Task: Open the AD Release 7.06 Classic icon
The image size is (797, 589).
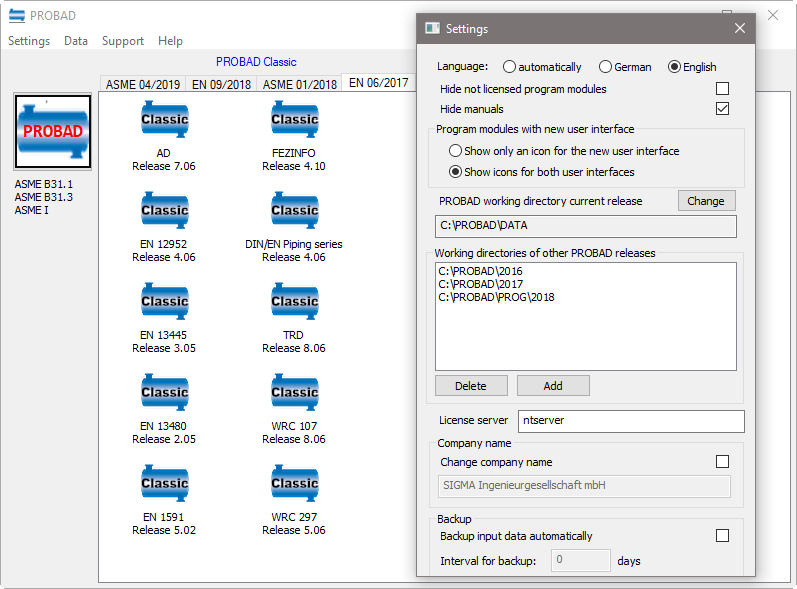Action: point(164,120)
